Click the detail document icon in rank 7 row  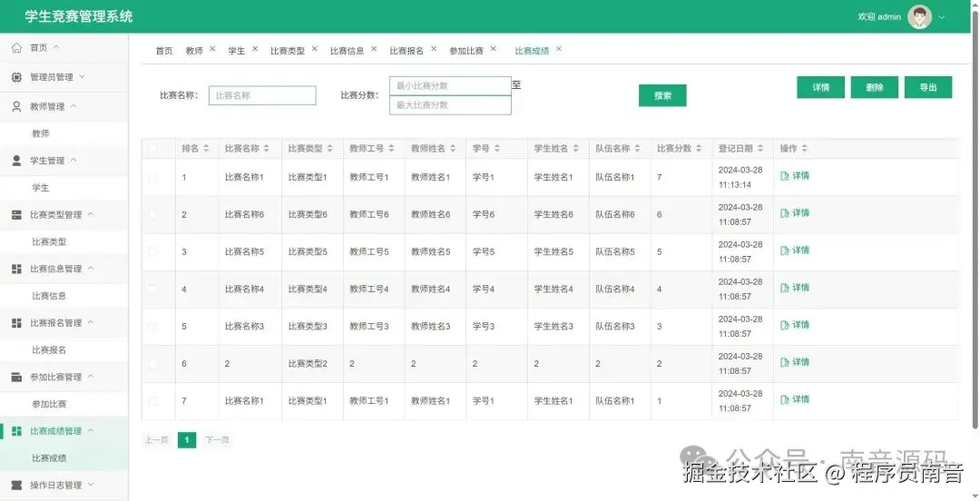point(785,399)
